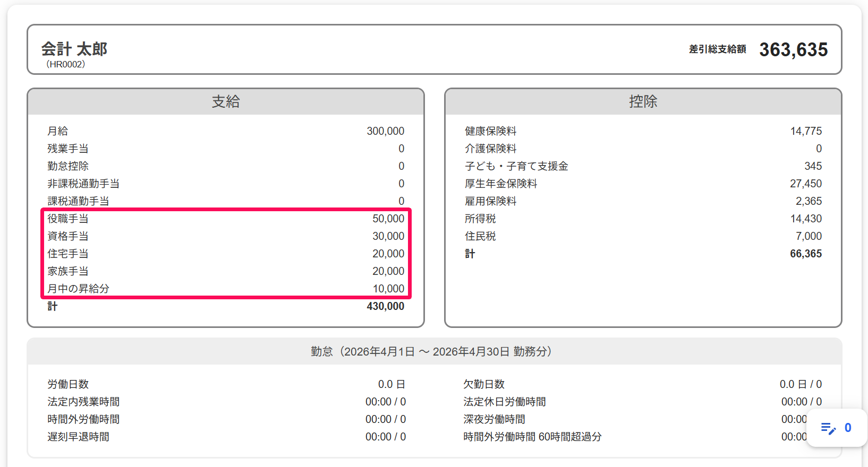Click the 非課税通勤手当 label
Viewport: 868px width, 467px height.
[x=83, y=184]
